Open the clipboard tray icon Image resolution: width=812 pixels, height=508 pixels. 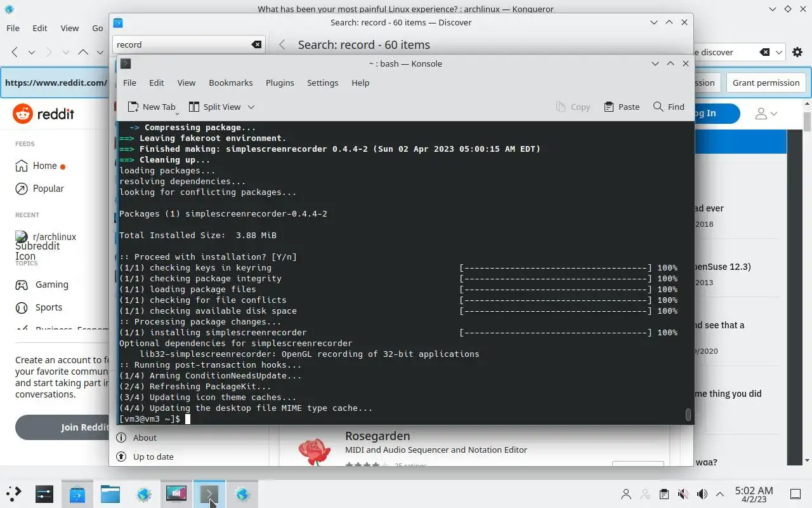664,494
